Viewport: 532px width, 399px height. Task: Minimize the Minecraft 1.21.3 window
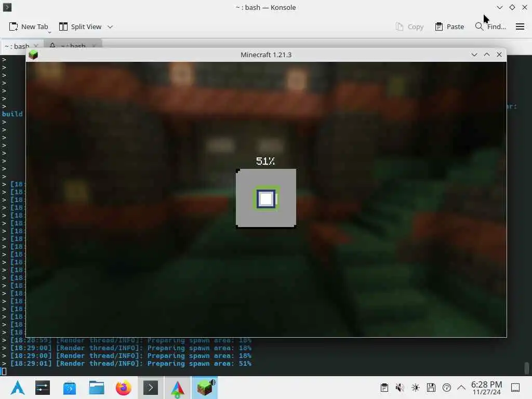(x=474, y=55)
